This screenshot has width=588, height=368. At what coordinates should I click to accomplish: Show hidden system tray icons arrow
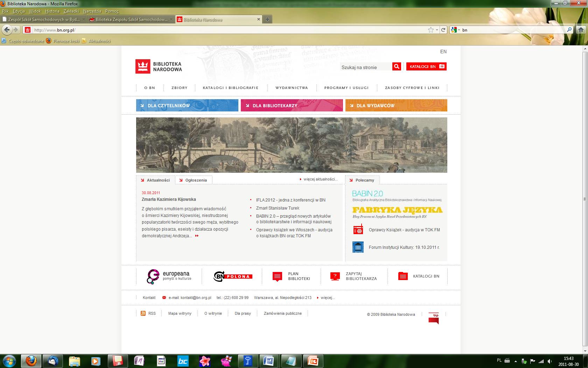516,361
